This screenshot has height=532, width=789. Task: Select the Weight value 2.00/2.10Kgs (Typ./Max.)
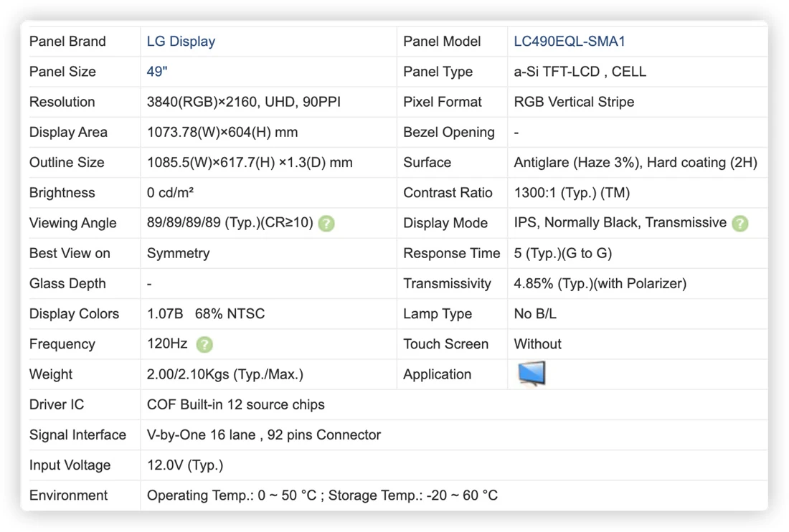(x=225, y=374)
